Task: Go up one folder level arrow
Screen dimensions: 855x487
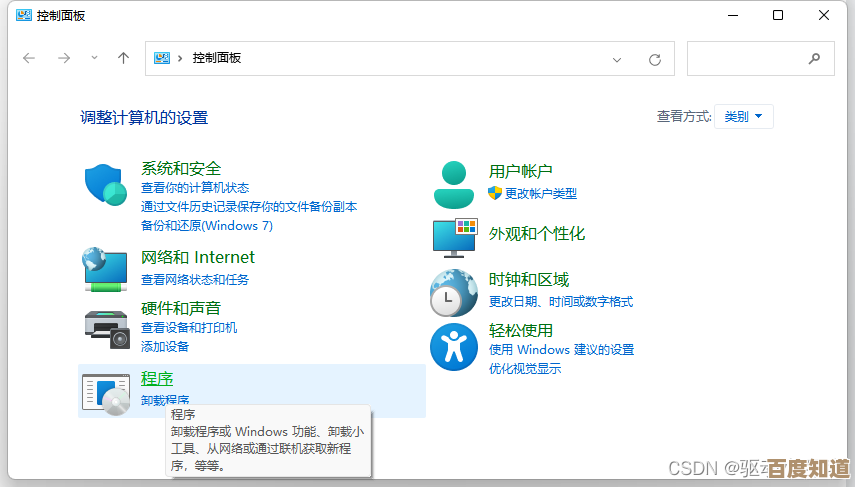Action: tap(123, 58)
